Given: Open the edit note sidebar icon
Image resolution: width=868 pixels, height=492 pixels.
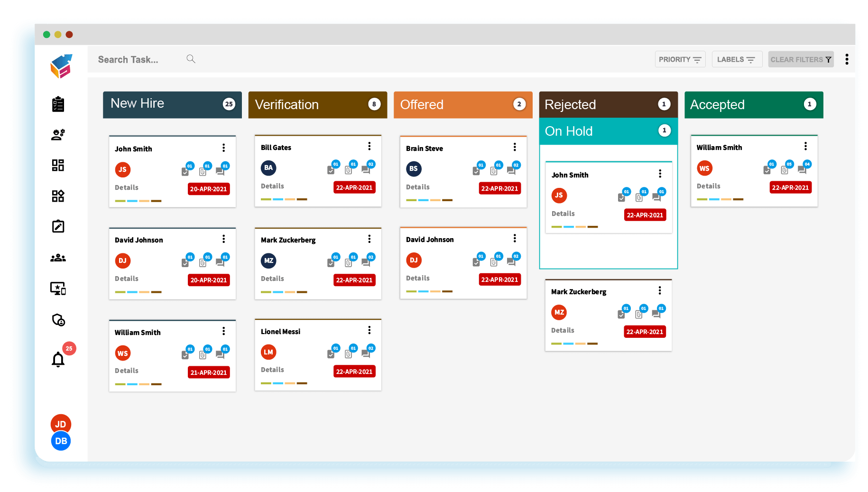Looking at the screenshot, I should 58,226.
